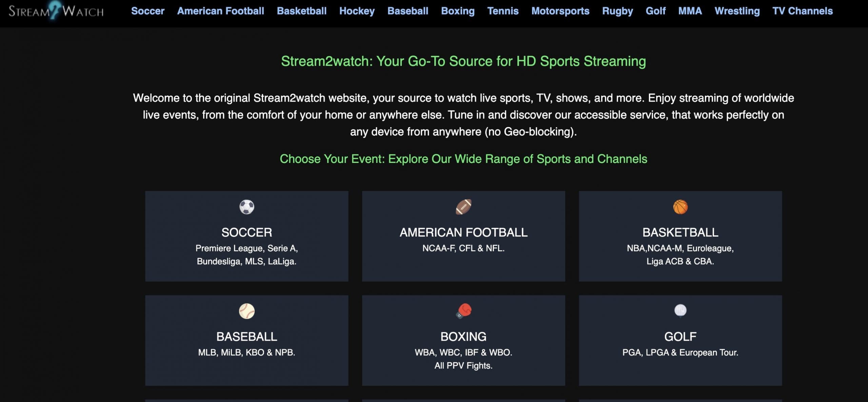Viewport: 868px width, 402px height.
Task: Open the BASKETBALL category card
Action: click(x=680, y=236)
